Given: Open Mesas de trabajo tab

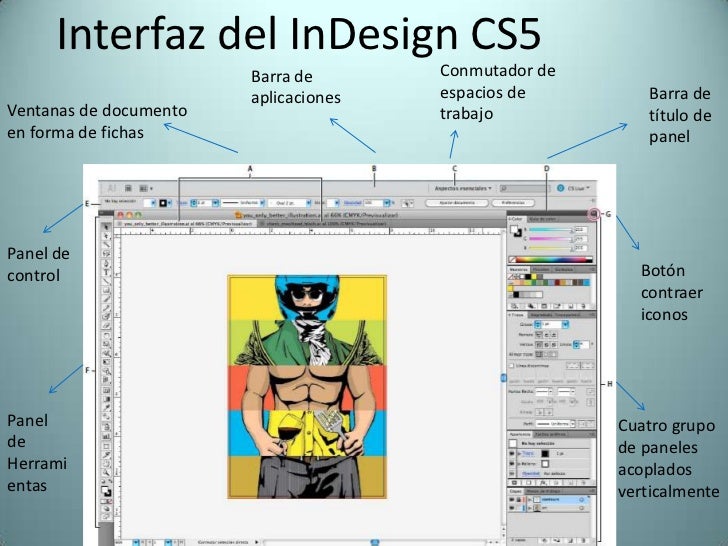Looking at the screenshot, I should point(543,491).
